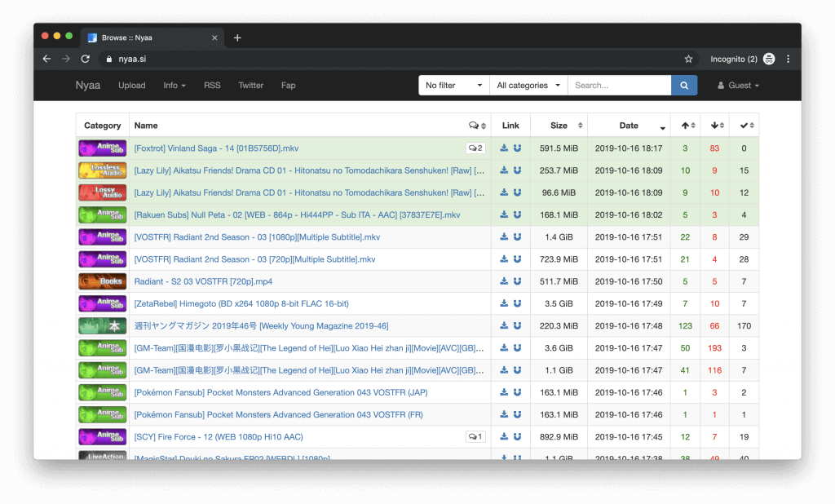Open Rakuen Subs Null Peta - 02 link
The height and width of the screenshot is (504, 835).
297,214
